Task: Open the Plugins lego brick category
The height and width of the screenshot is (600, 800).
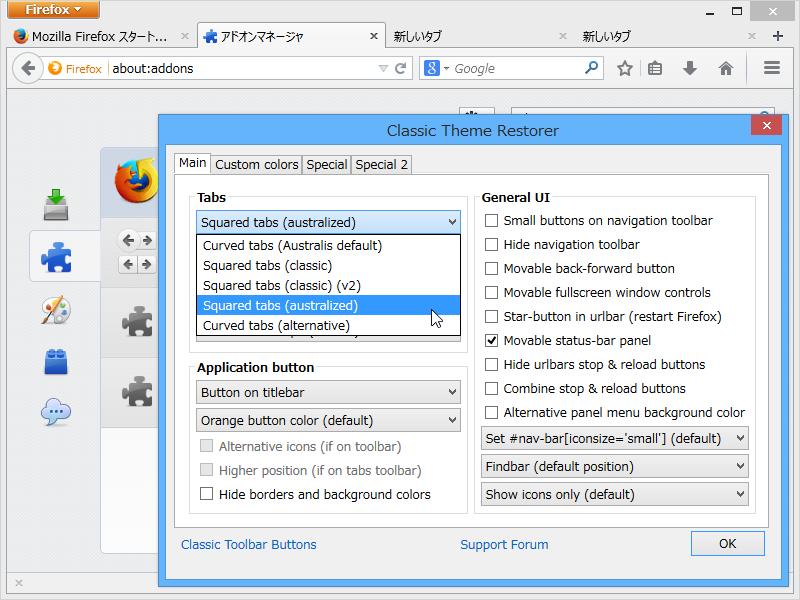Action: coord(56,362)
